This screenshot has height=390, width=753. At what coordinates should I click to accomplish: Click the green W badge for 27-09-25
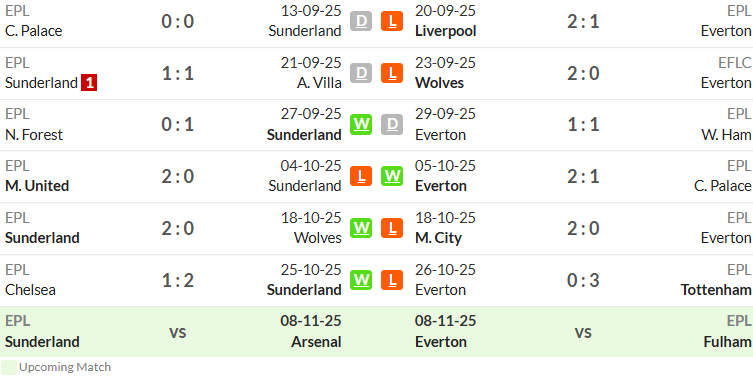(361, 124)
